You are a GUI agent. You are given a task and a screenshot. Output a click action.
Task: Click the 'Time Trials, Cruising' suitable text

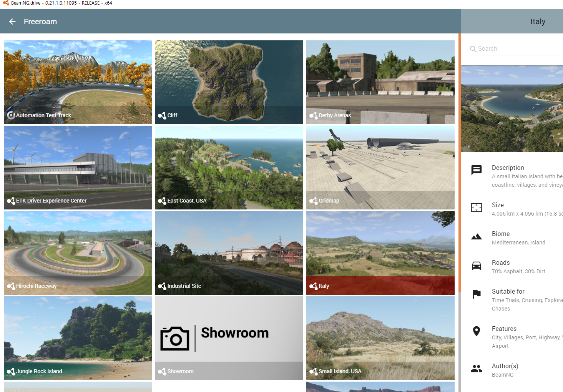(517, 300)
